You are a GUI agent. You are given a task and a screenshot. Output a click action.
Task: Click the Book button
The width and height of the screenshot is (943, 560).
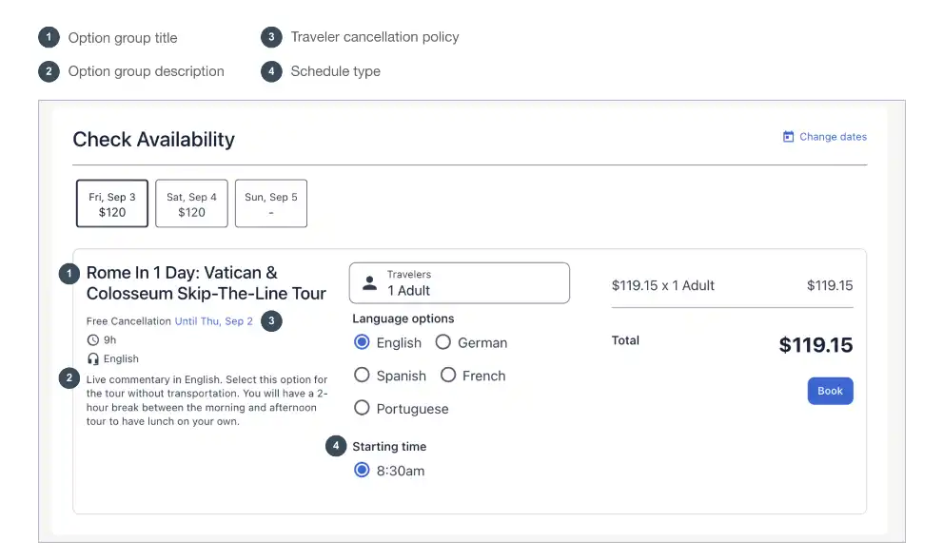click(x=830, y=391)
